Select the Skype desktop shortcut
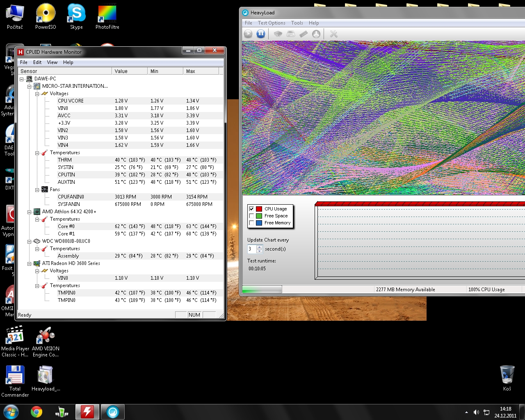The image size is (525, 420). point(76,17)
